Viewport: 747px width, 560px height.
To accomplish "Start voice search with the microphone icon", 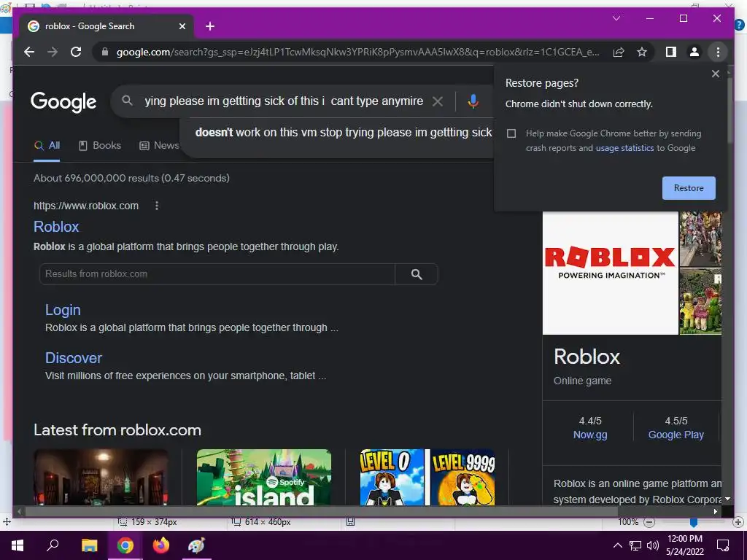I will point(473,101).
